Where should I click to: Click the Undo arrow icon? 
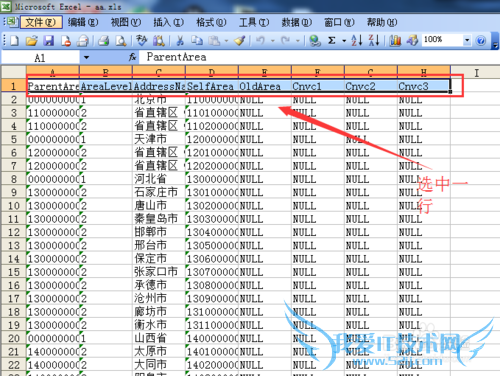tap(260, 41)
